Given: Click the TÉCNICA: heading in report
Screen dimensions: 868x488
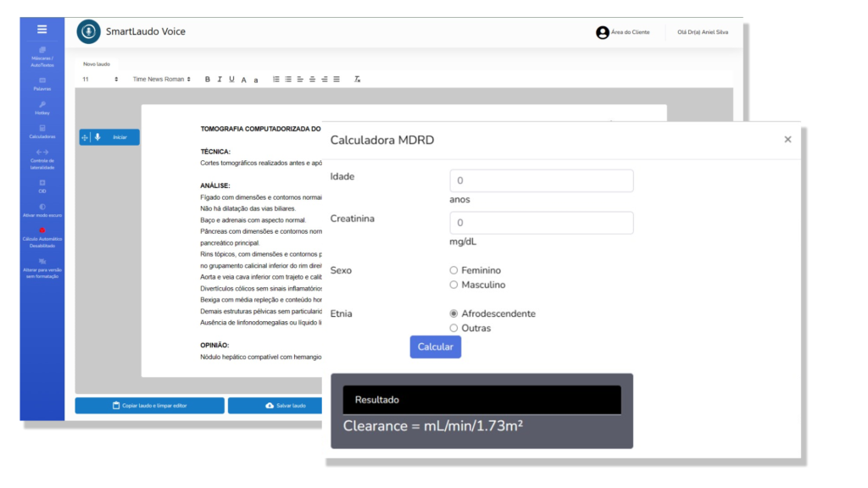Looking at the screenshot, I should coord(215,152).
